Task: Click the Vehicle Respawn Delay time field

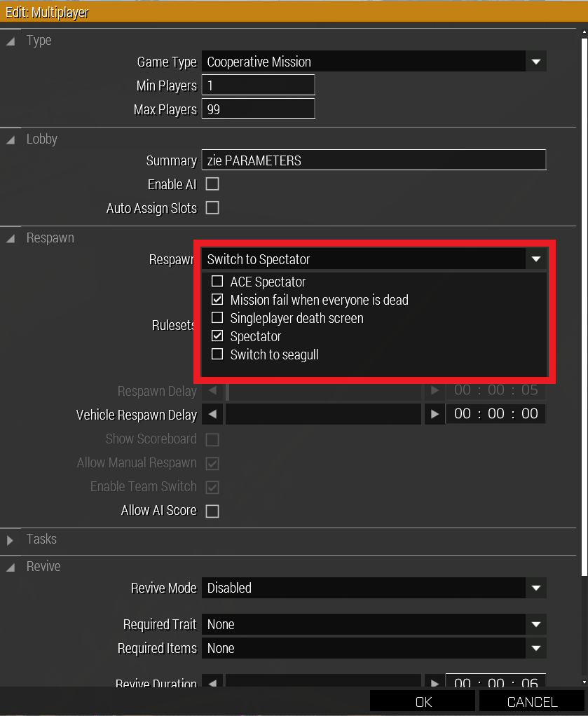Action: pos(495,414)
